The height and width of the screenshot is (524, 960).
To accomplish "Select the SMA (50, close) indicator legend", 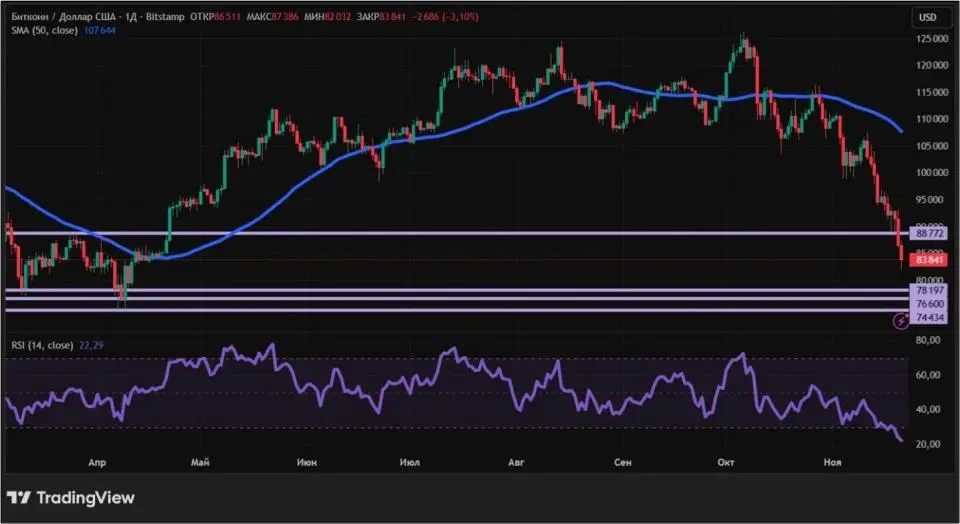I will (44, 31).
